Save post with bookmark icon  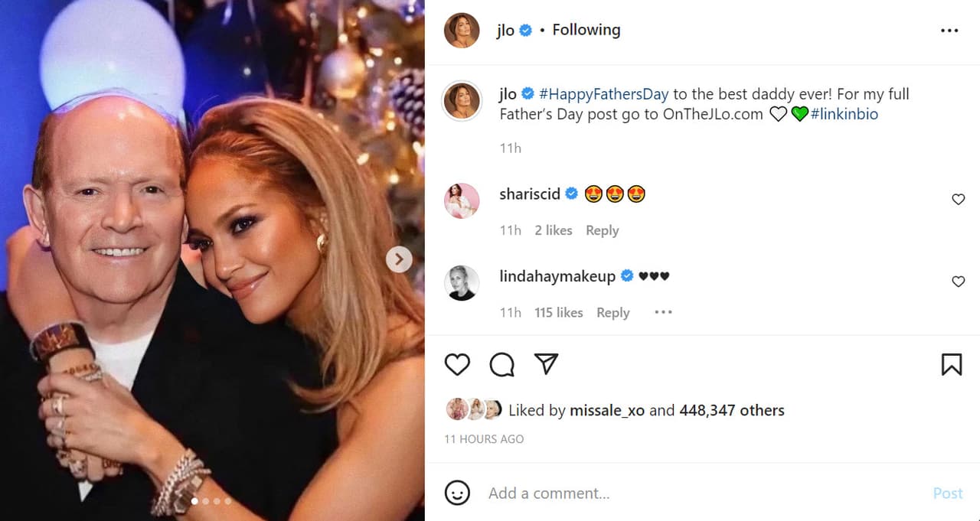click(951, 365)
